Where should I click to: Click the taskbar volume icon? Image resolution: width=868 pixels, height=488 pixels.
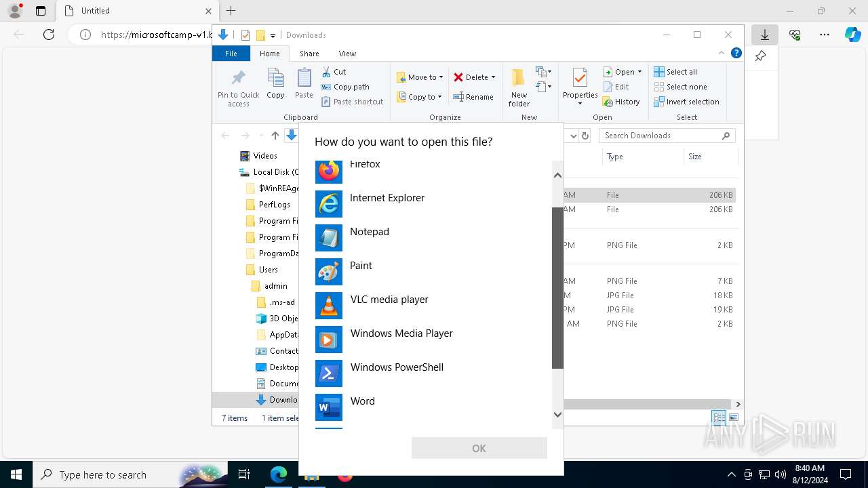[780, 474]
